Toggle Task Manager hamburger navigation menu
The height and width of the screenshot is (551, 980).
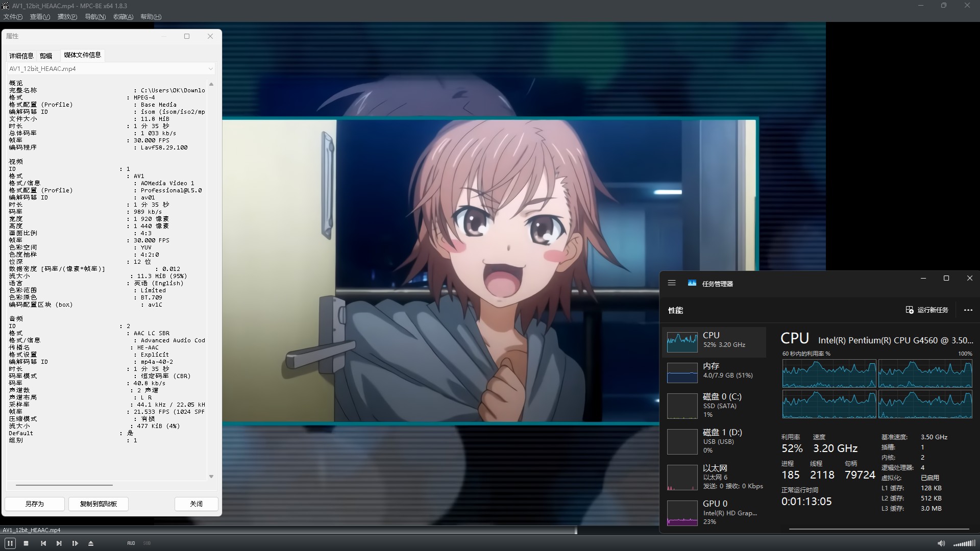pos(672,283)
